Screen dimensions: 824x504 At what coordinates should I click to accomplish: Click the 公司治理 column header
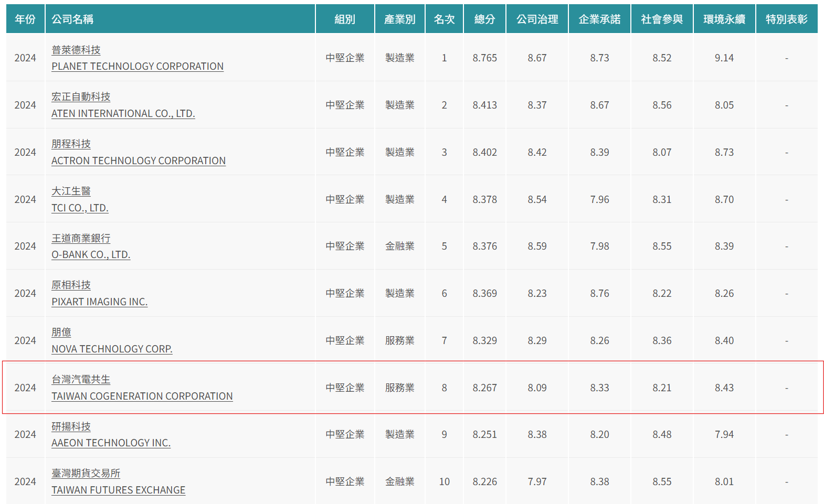(x=537, y=19)
